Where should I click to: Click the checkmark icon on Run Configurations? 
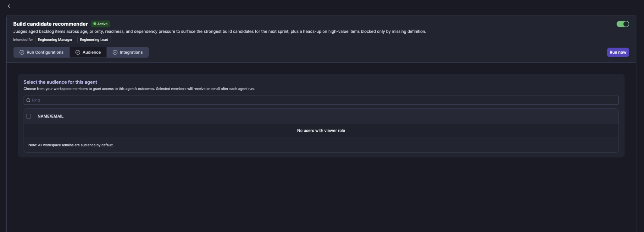(22, 52)
